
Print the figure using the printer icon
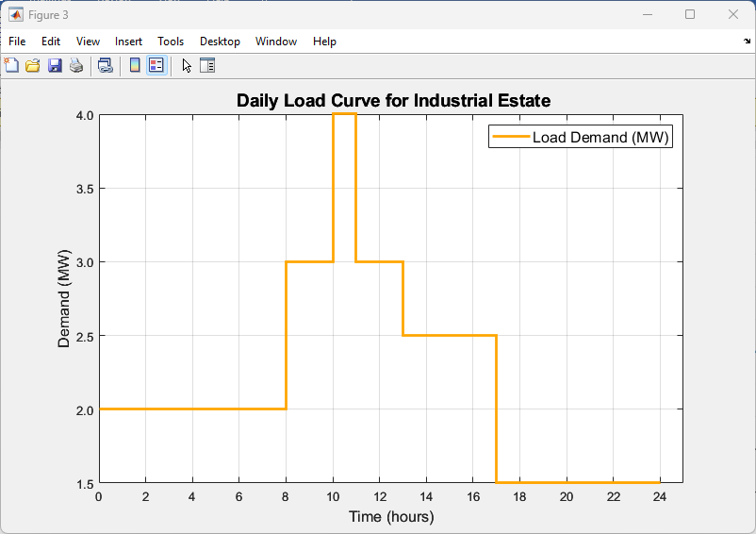click(76, 65)
